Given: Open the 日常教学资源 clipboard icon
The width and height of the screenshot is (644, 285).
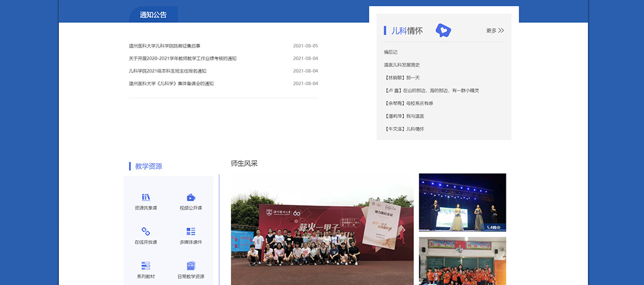Looking at the screenshot, I should 191,266.
